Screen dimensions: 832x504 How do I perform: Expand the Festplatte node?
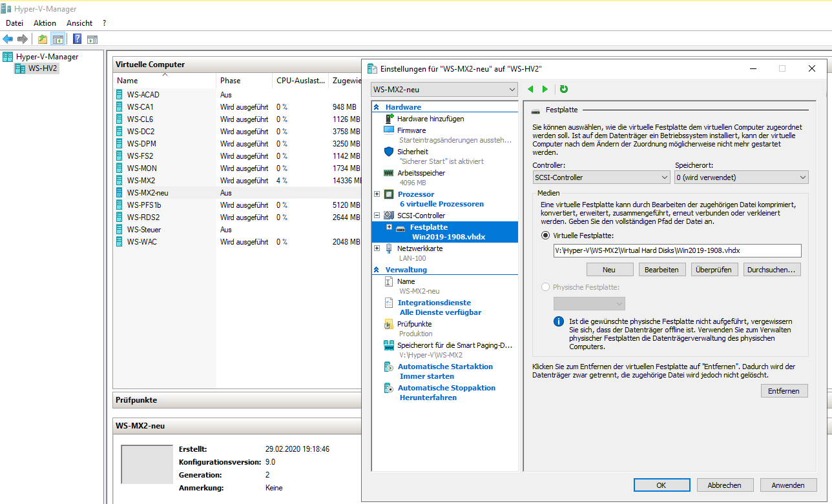[x=389, y=227]
